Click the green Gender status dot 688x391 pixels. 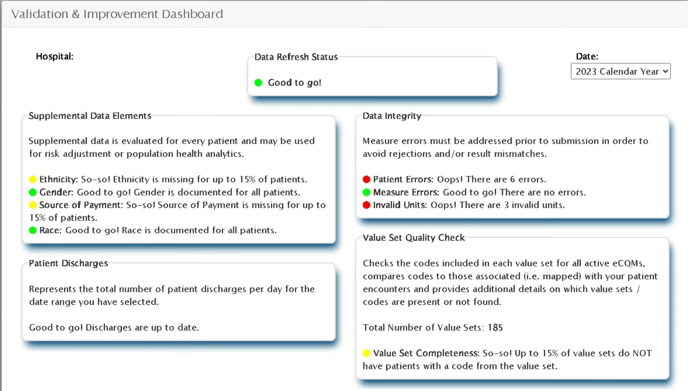pos(32,192)
